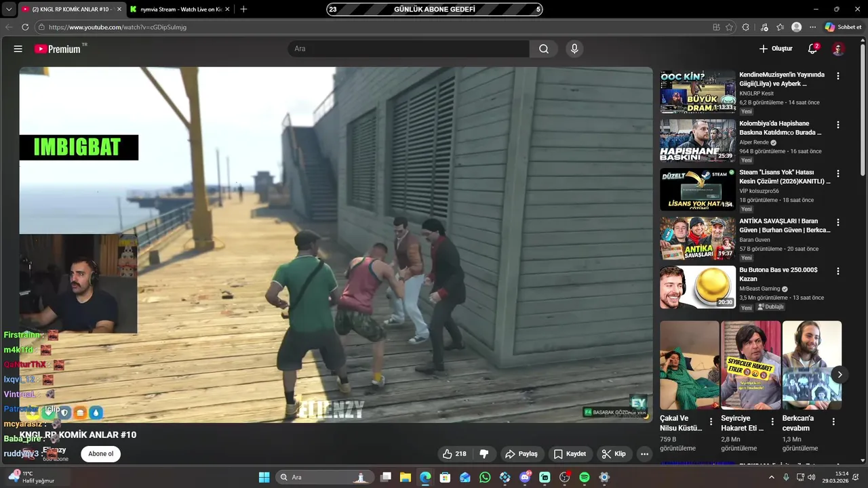
Task: Like the video with thumbs up
Action: pos(454,454)
